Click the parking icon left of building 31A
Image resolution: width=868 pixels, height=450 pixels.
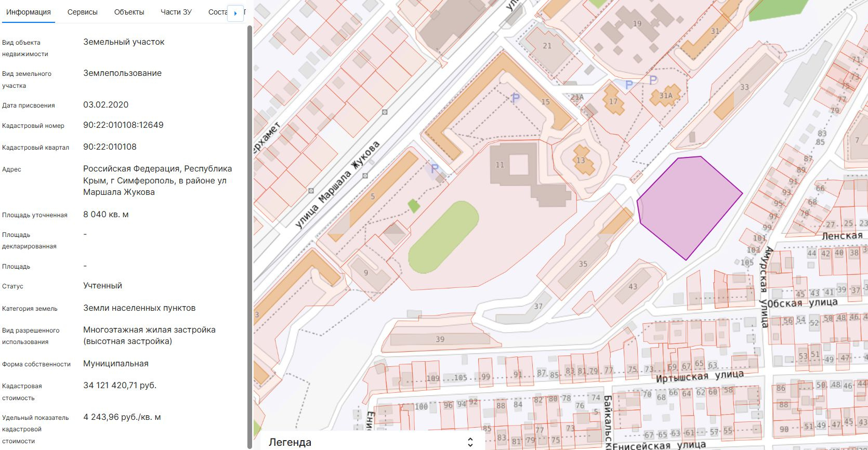pyautogui.click(x=653, y=80)
